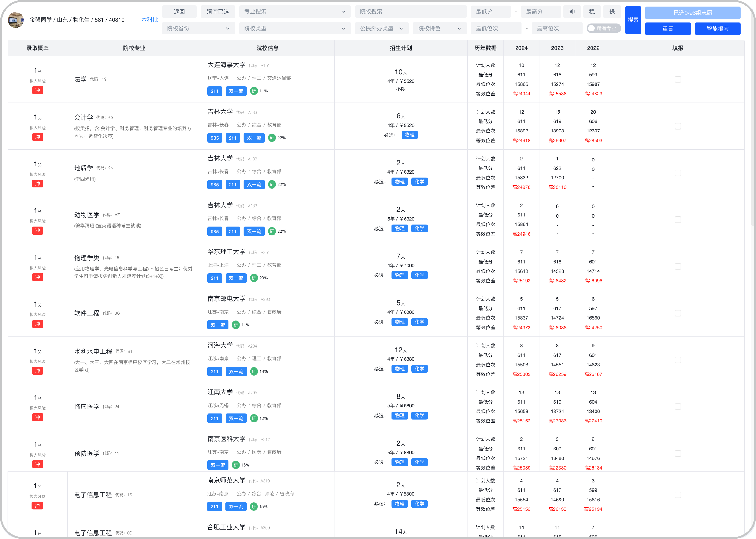Select the 稳 filter tab

click(x=592, y=12)
